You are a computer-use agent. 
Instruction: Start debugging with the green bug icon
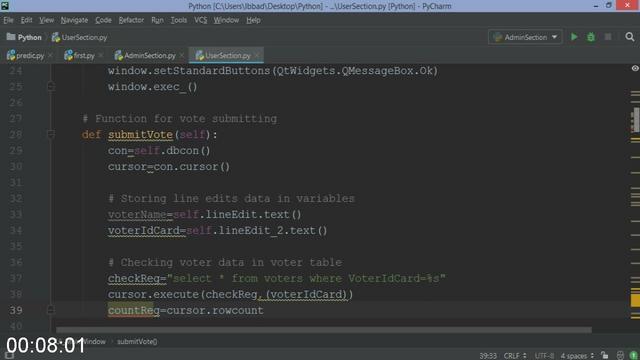point(591,37)
